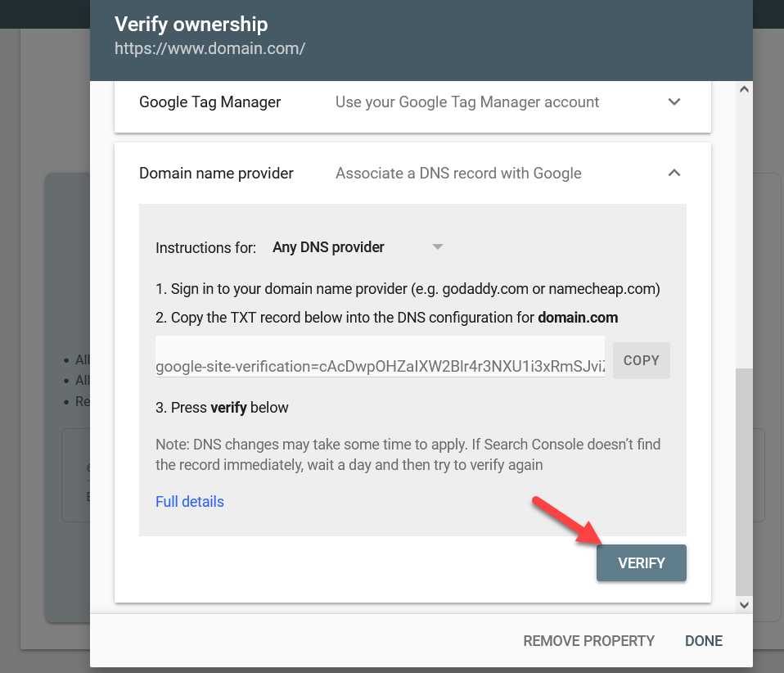Expand the Google Tag Manager chevron
Screen dimensions: 784x673
tap(674, 102)
